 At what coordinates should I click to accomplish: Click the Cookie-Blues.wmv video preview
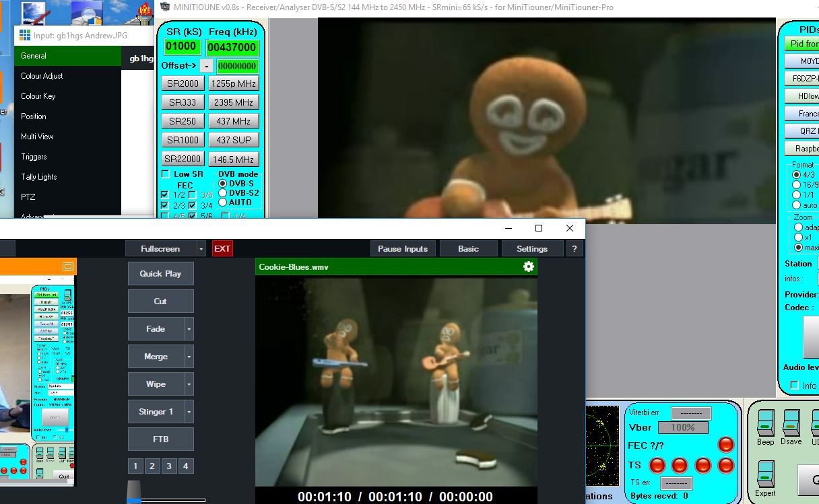396,381
